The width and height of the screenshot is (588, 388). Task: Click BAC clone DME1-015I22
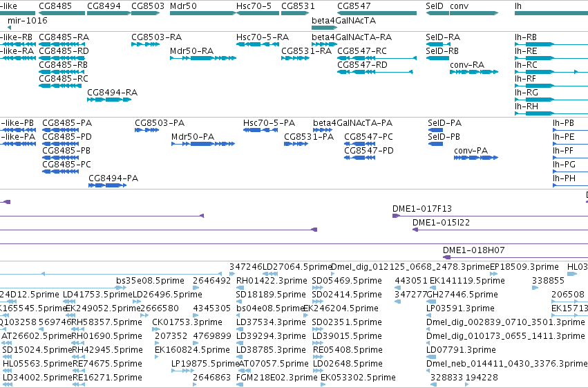[x=500, y=230]
